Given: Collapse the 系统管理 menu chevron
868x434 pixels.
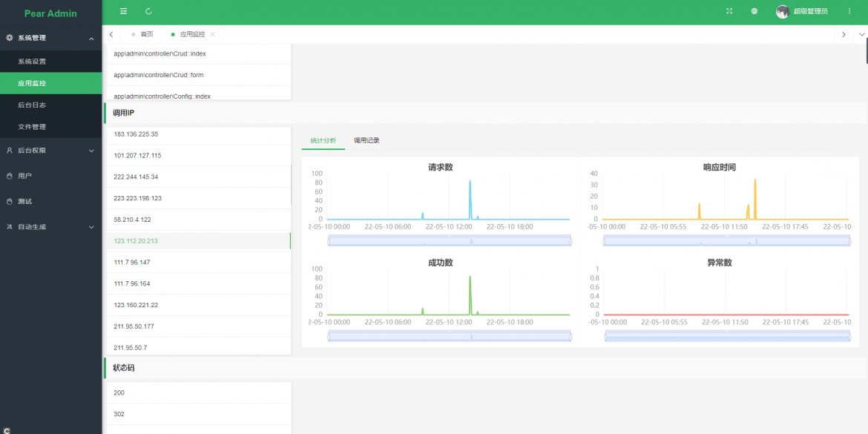Looking at the screenshot, I should click(x=91, y=38).
